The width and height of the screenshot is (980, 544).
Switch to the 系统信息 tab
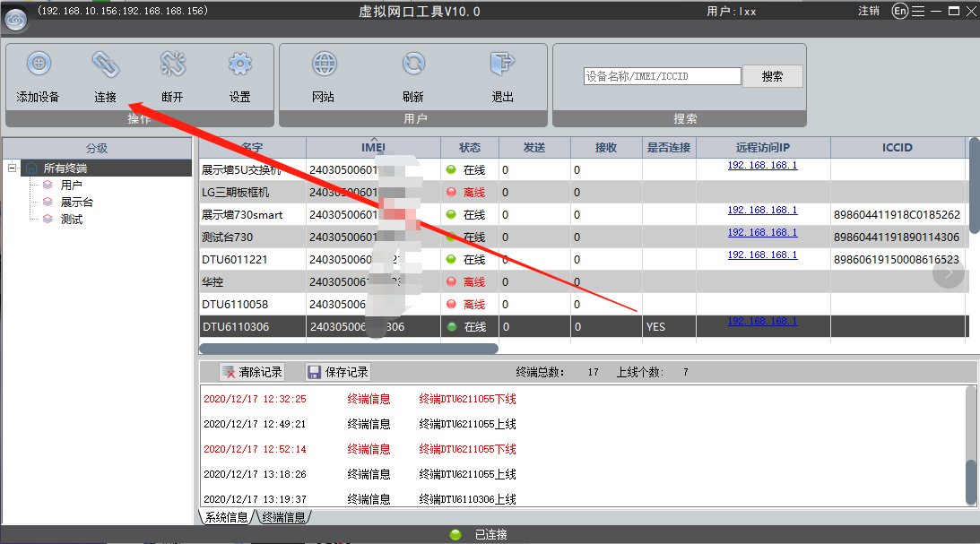click(x=226, y=517)
